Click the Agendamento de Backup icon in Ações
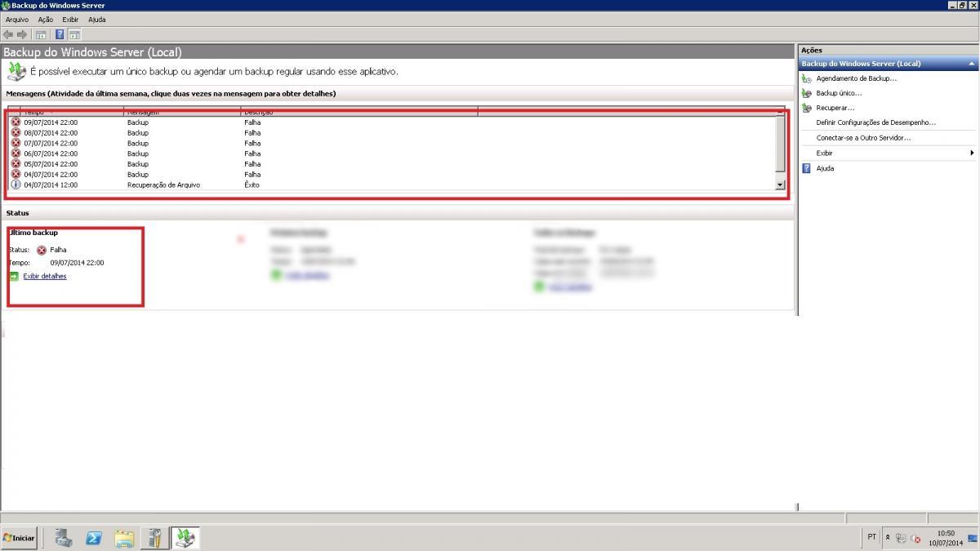This screenshot has width=980, height=551. [807, 78]
